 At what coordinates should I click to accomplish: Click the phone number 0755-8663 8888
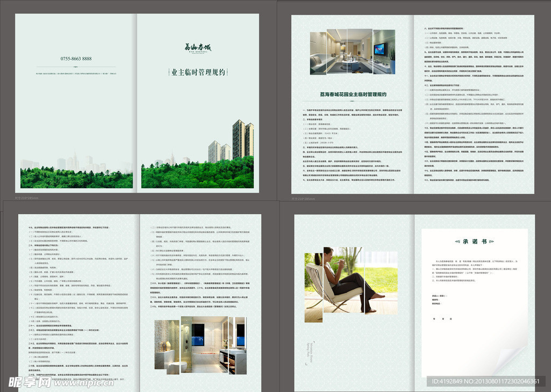pos(76,59)
